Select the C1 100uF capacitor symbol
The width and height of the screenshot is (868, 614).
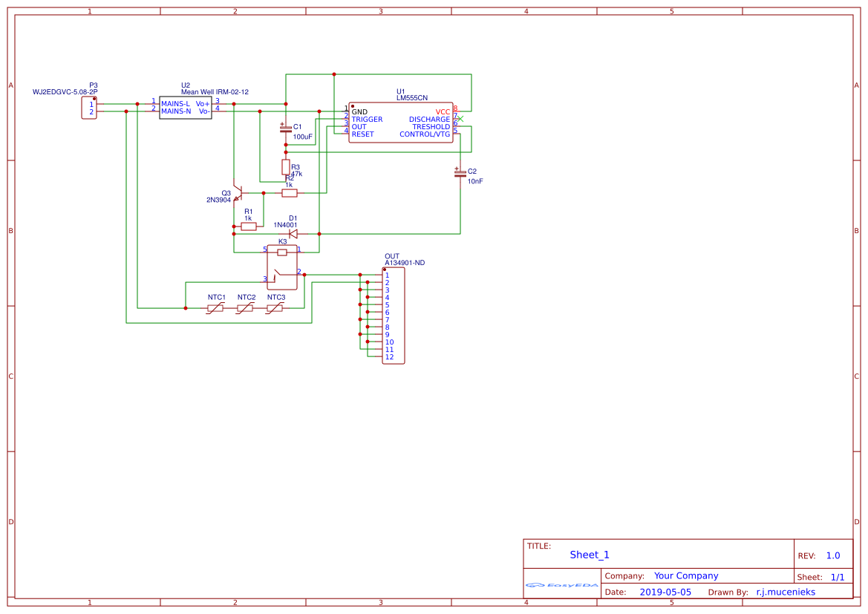[x=286, y=129]
